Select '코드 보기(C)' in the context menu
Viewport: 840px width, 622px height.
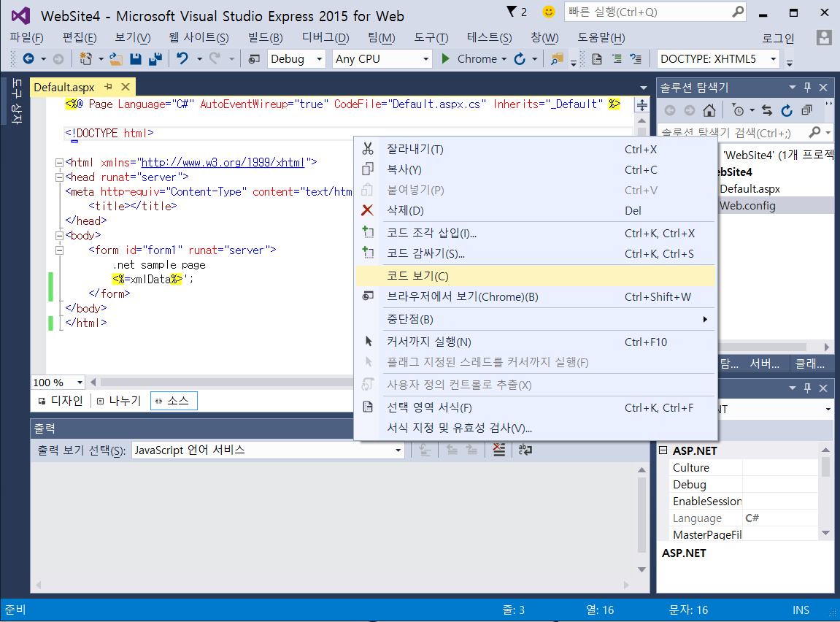click(417, 276)
